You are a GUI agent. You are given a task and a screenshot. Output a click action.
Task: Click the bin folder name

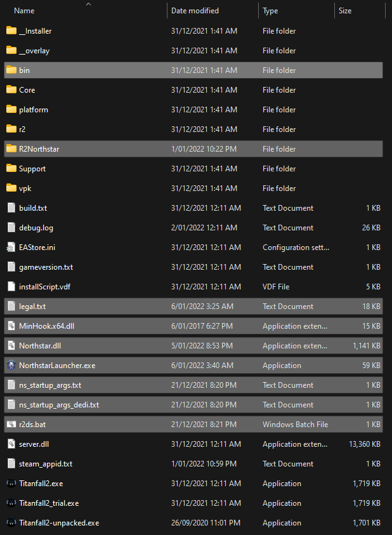[24, 70]
